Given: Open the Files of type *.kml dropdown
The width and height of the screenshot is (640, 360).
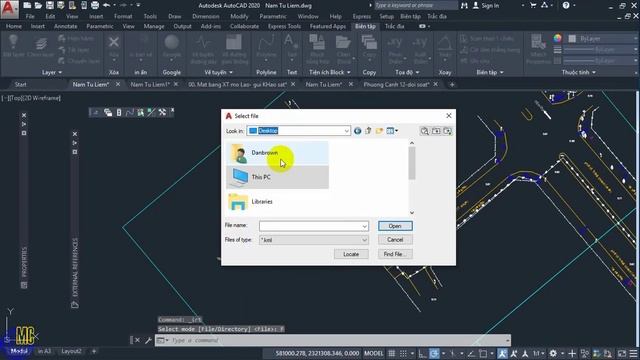Looking at the screenshot, I should click(x=313, y=240).
